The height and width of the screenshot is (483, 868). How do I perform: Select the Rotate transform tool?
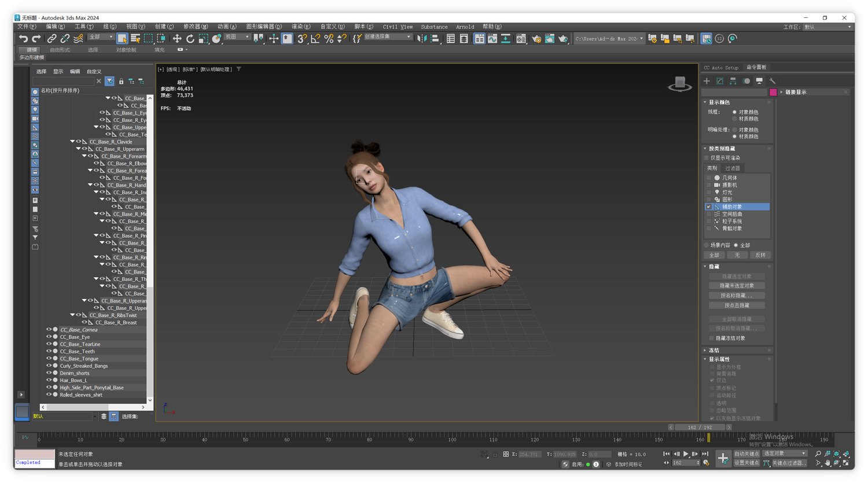pyautogui.click(x=190, y=39)
